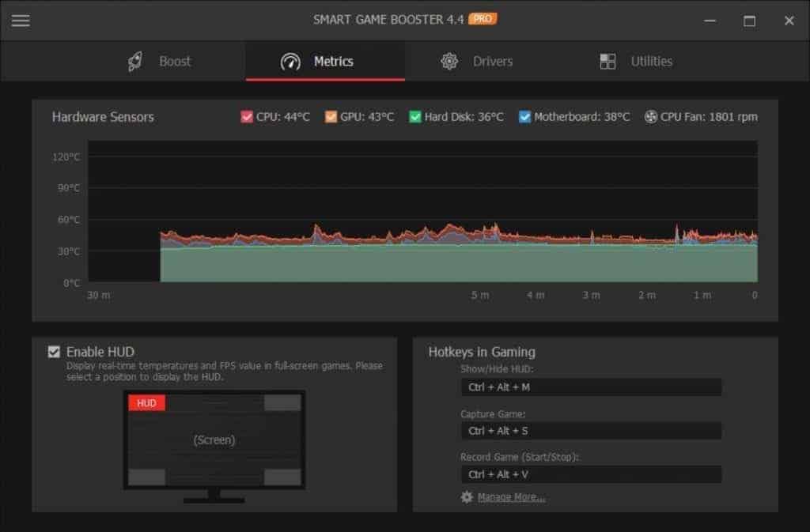Uncheck the Enable HUD checkbox
Screen dimensions: 810x532
click(x=55, y=351)
